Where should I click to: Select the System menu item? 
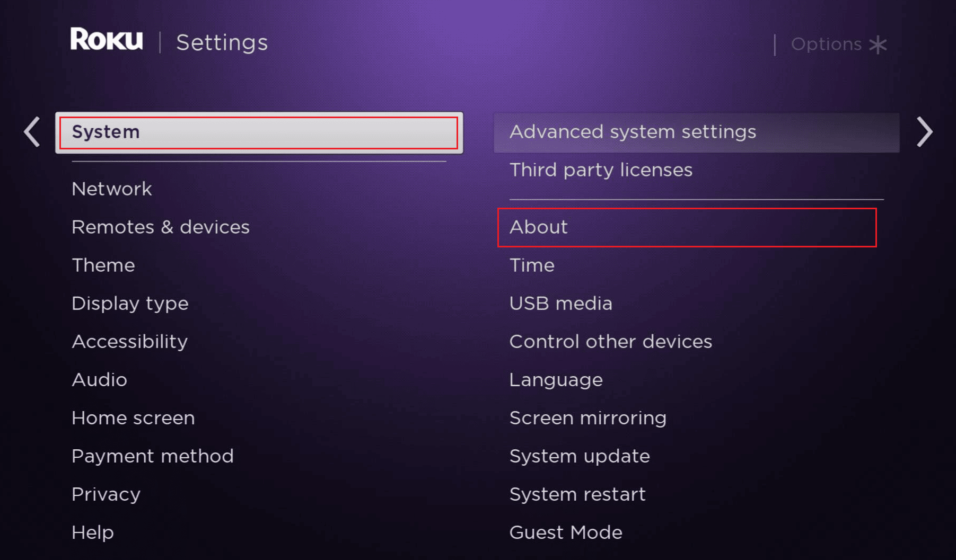point(259,132)
